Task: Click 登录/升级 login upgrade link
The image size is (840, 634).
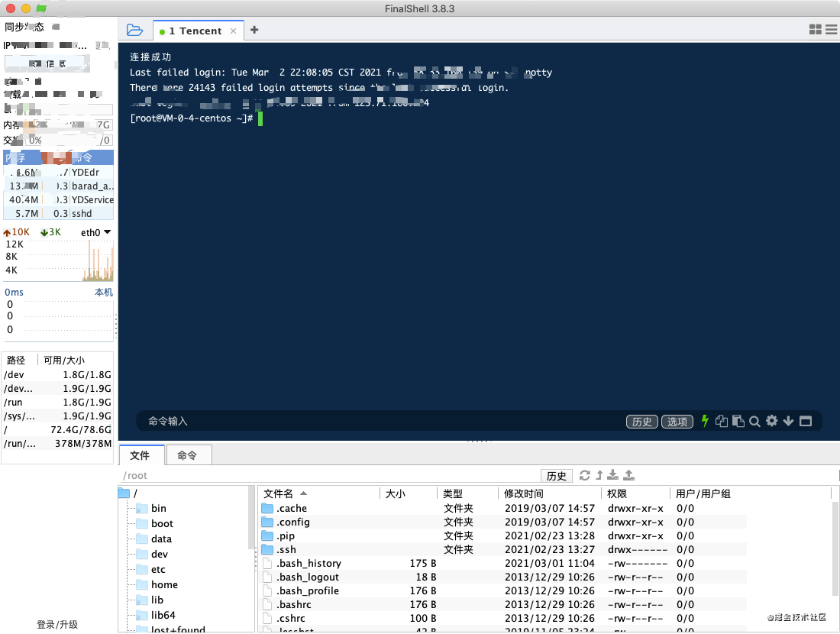Action: (57, 624)
